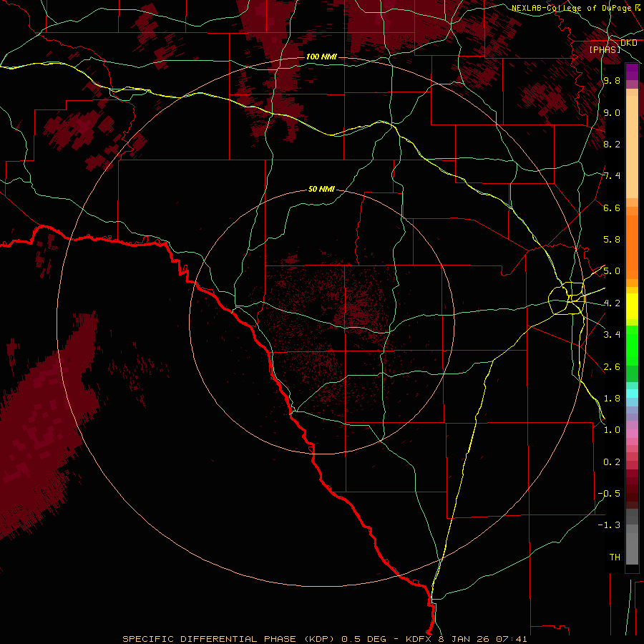Pick the dark purple swatch atop the color bar
The height and width of the screenshot is (644, 644).
(632, 71)
